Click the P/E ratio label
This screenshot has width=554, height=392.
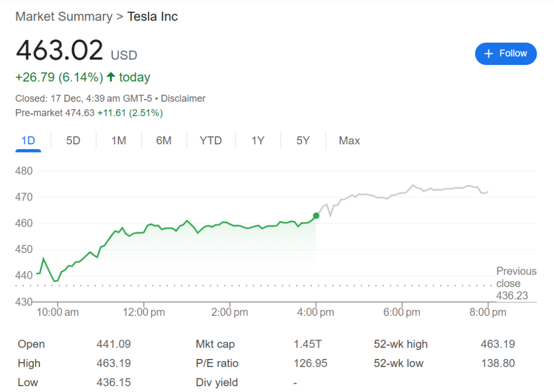(217, 363)
